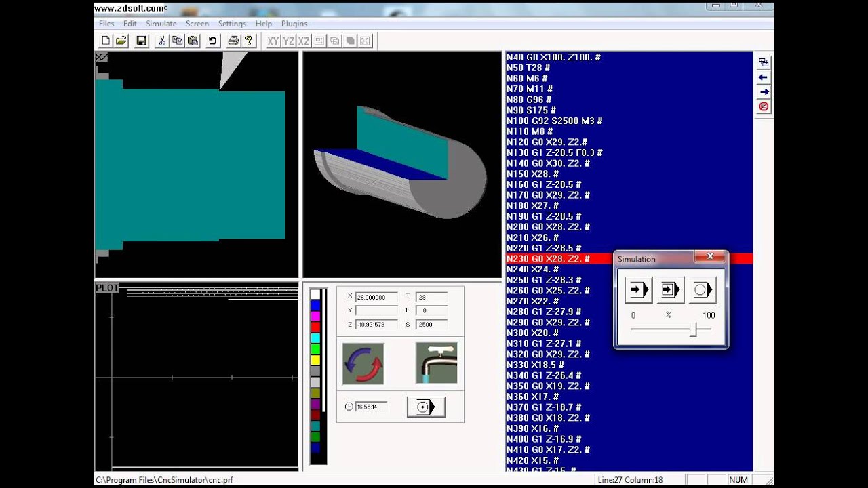Open the Screen menu
The height and width of the screenshot is (488, 868).
click(197, 24)
